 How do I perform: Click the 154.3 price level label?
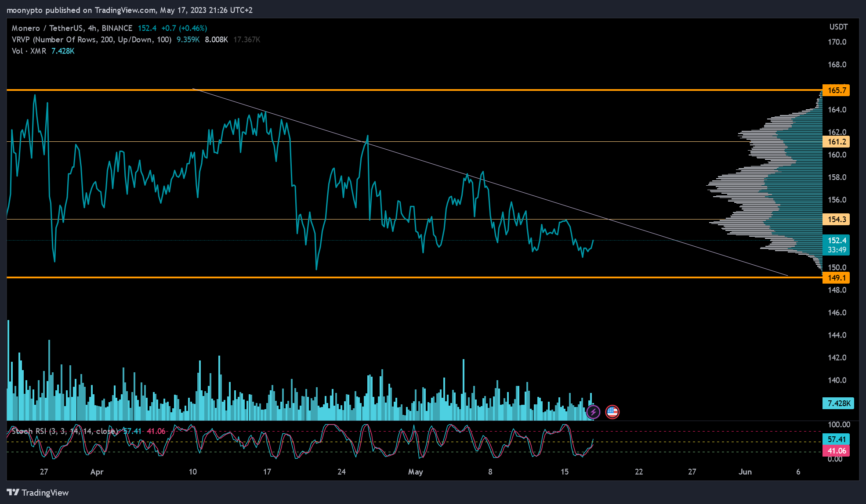(836, 220)
